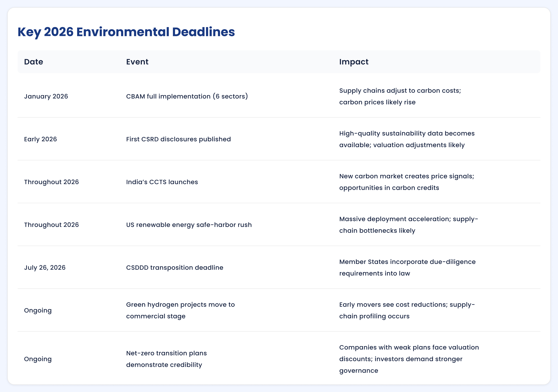Select "CSDDD transposition deadline" event
Screen dimensions: 558x392
pyautogui.click(x=175, y=267)
